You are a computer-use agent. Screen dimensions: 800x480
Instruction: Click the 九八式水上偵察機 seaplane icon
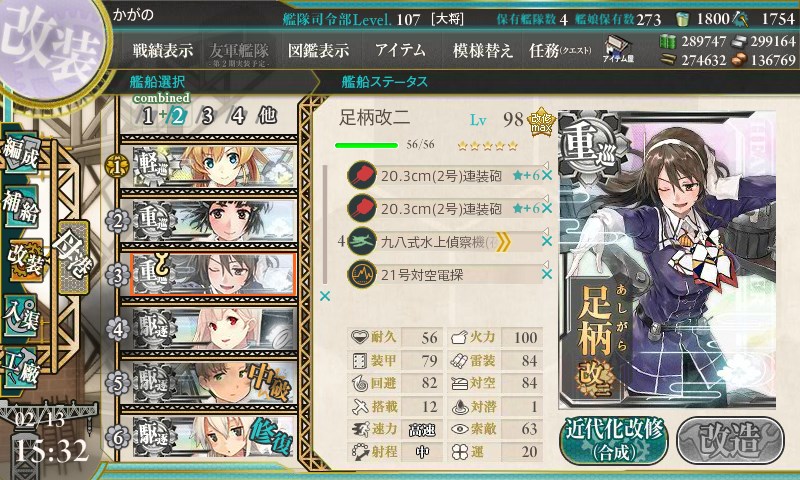[361, 242]
